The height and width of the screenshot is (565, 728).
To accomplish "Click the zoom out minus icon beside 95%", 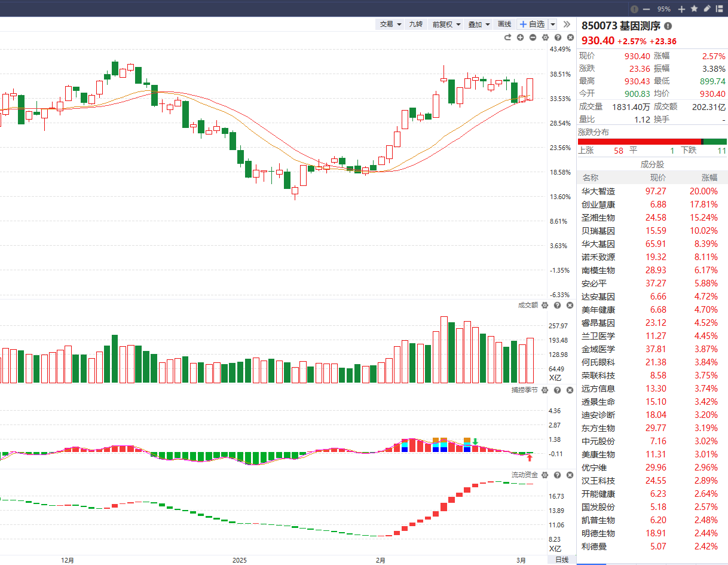I will [646, 9].
